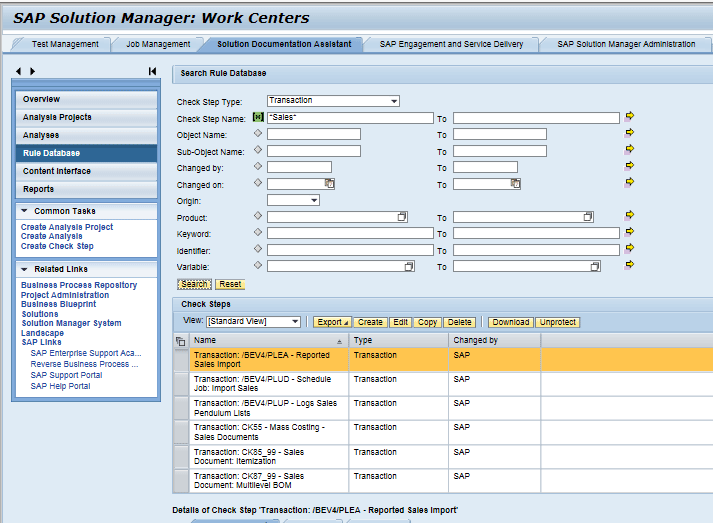The width and height of the screenshot is (713, 523).
Task: Click the navigate back arrow in sidebar
Action: pyautogui.click(x=19, y=71)
